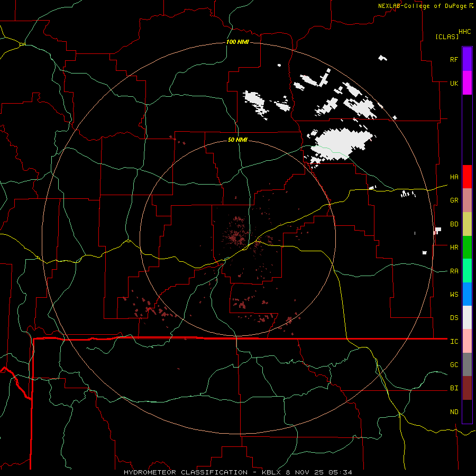The height and width of the screenshot is (476, 476).
Task: Select the yellow BD big drops swatch
Action: 467,224
